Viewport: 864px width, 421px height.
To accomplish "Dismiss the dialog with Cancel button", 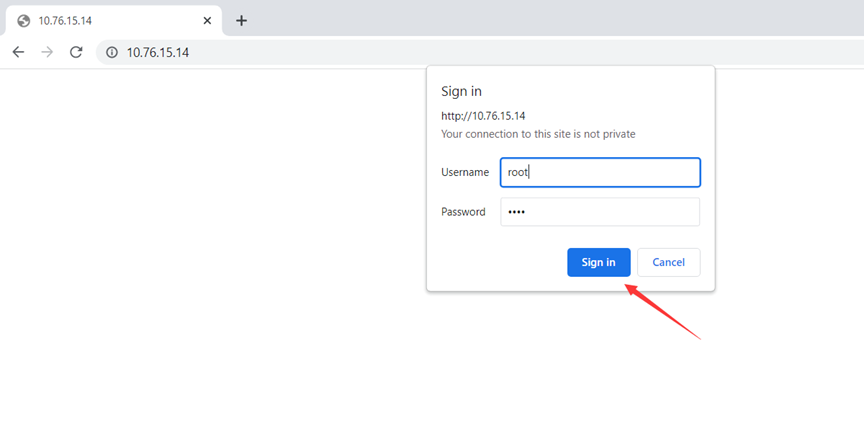I will tap(668, 262).
